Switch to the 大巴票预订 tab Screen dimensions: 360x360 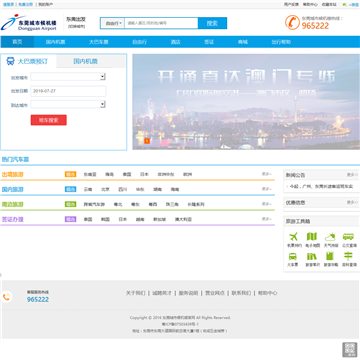point(29,62)
